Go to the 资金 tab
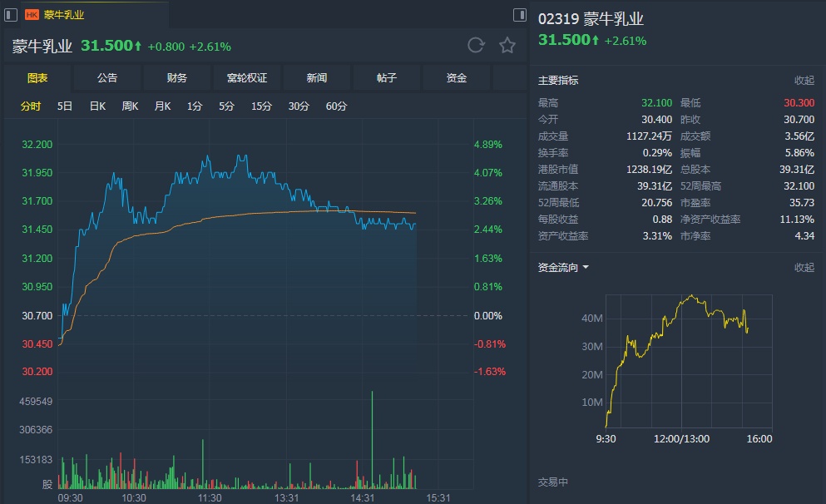The width and height of the screenshot is (826, 504). 457,78
